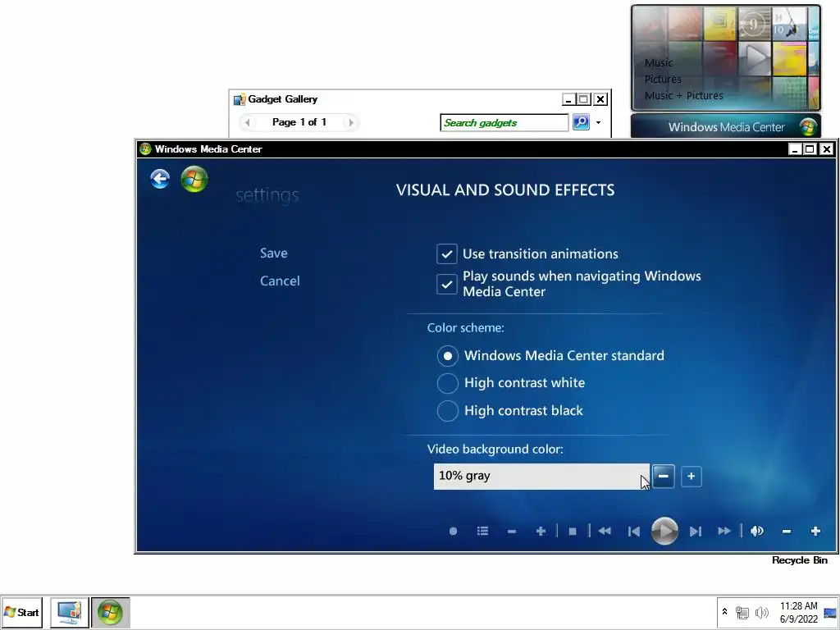Click the taskbar clock showing 11:28 AM

pyautogui.click(x=798, y=612)
